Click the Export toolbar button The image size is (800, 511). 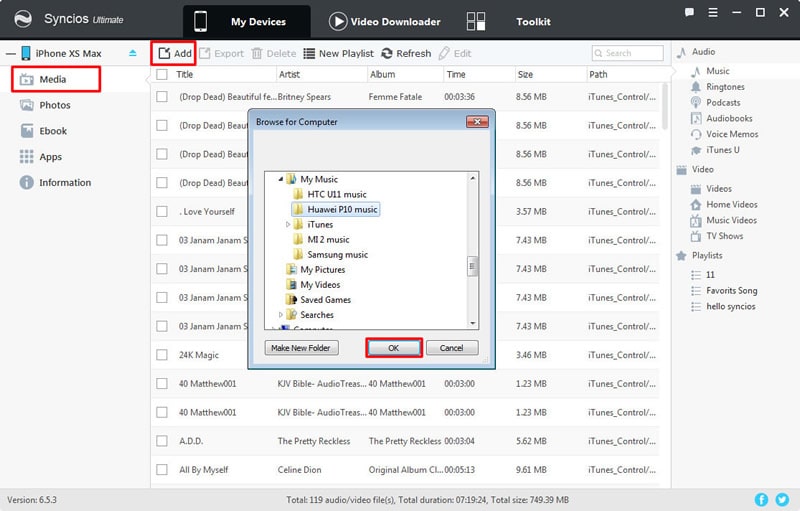pyautogui.click(x=221, y=53)
